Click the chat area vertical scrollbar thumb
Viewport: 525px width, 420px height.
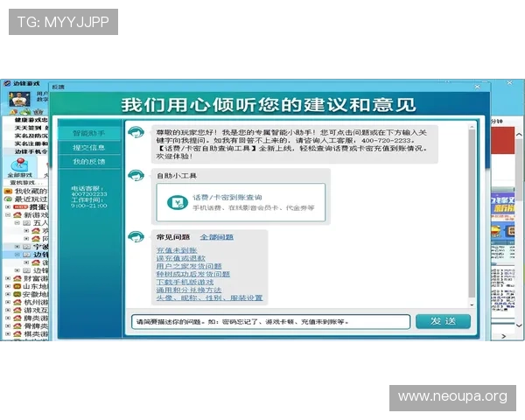coord(472,213)
